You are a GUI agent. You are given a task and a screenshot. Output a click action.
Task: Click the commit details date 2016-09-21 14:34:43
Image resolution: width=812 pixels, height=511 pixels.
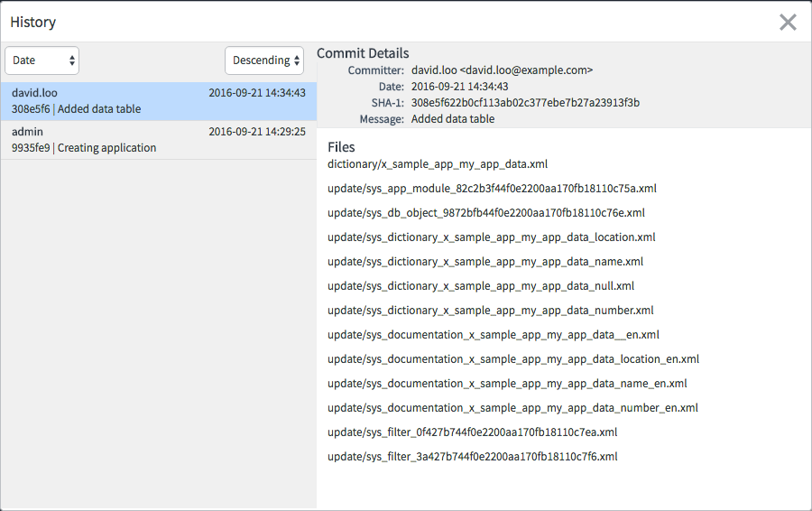coord(460,87)
